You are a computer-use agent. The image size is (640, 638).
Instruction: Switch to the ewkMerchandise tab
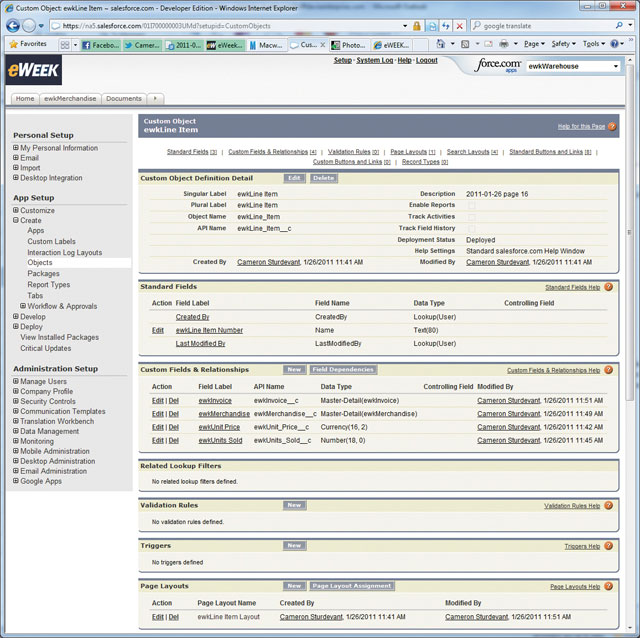pyautogui.click(x=70, y=98)
